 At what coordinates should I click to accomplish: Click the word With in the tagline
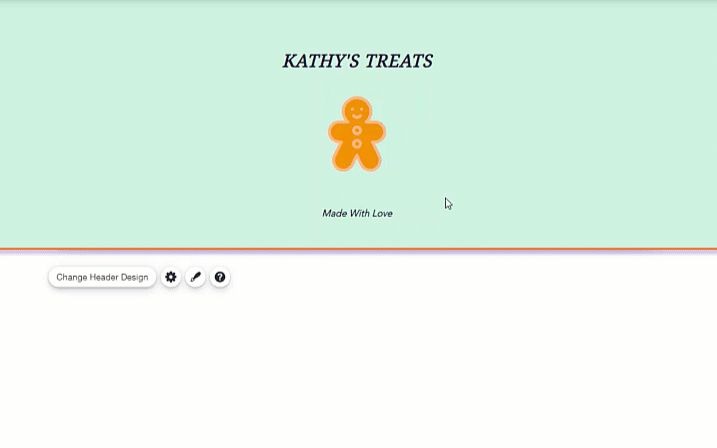[357, 213]
